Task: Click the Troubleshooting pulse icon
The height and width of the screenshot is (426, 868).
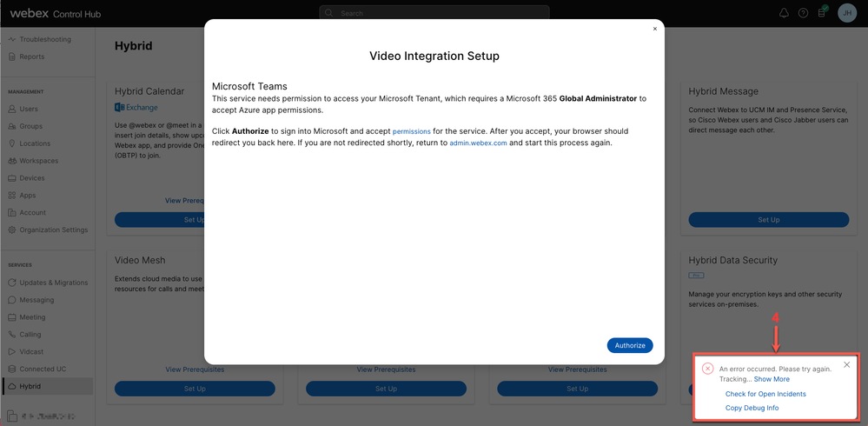Action: 11,39
